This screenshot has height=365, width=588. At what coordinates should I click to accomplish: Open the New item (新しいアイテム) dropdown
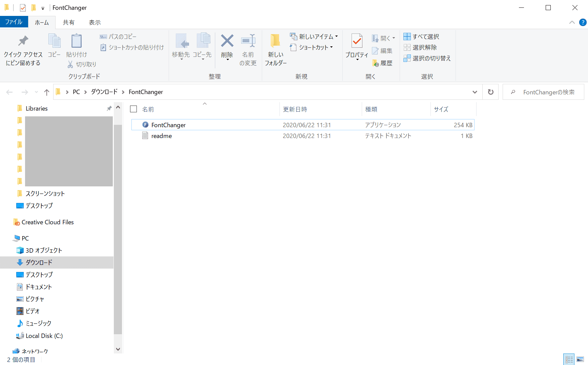314,37
